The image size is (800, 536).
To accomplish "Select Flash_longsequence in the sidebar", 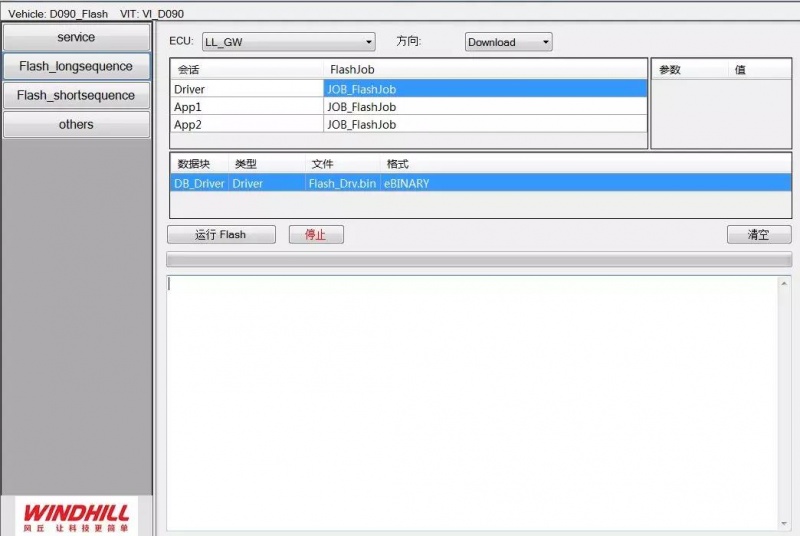I will point(76,66).
